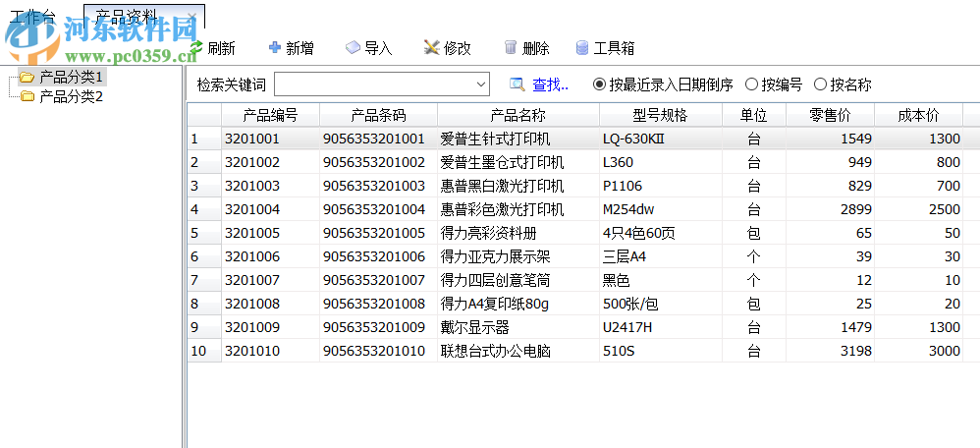Click the 查找.. link
The width and height of the screenshot is (980, 448).
(x=550, y=84)
